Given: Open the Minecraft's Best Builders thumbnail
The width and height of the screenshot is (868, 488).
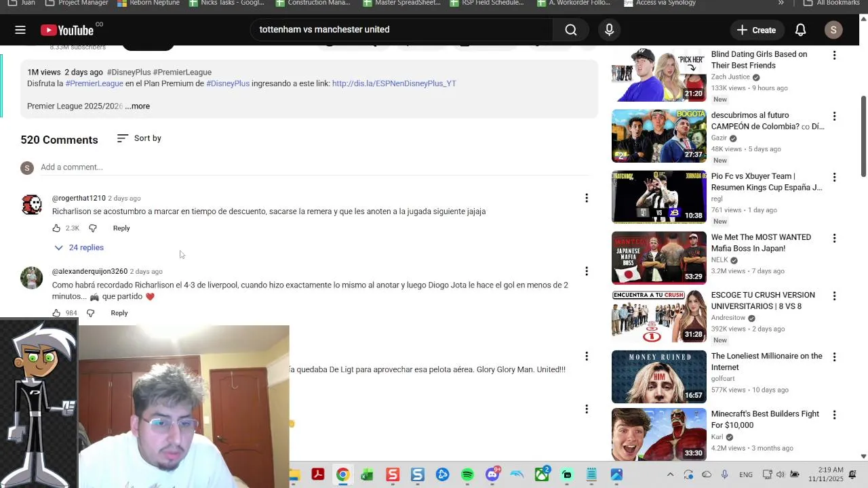Looking at the screenshot, I should click(658, 434).
